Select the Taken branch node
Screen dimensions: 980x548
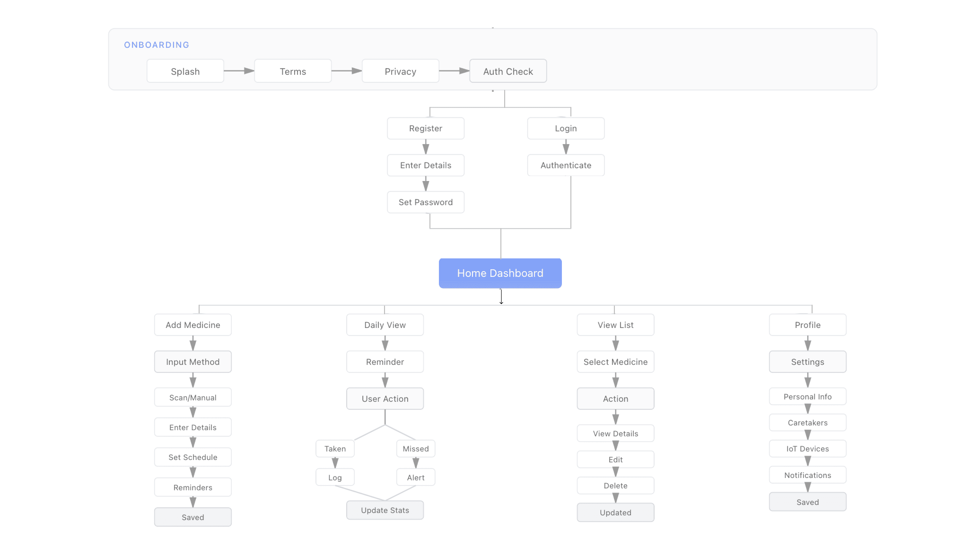[335, 449]
